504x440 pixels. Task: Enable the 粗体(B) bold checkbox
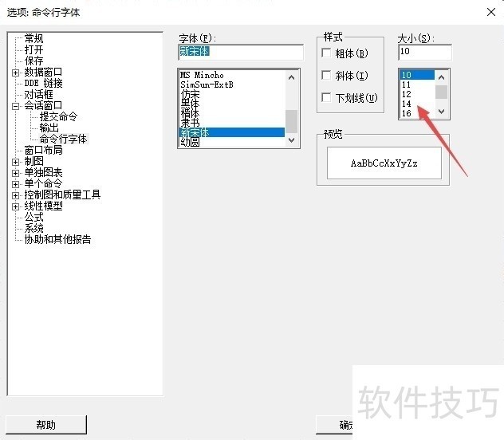click(326, 53)
